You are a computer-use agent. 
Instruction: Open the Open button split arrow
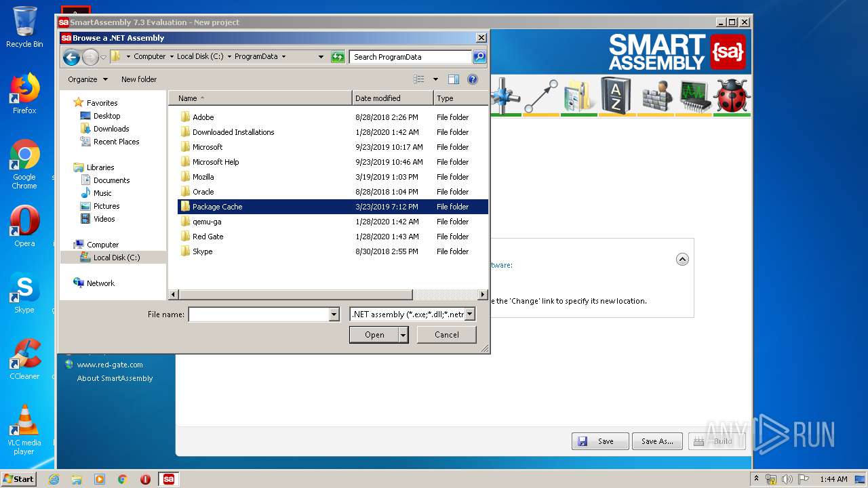point(403,335)
